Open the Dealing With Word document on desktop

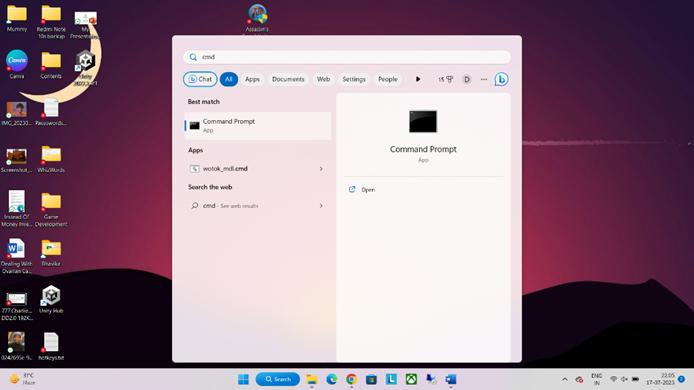click(x=16, y=257)
